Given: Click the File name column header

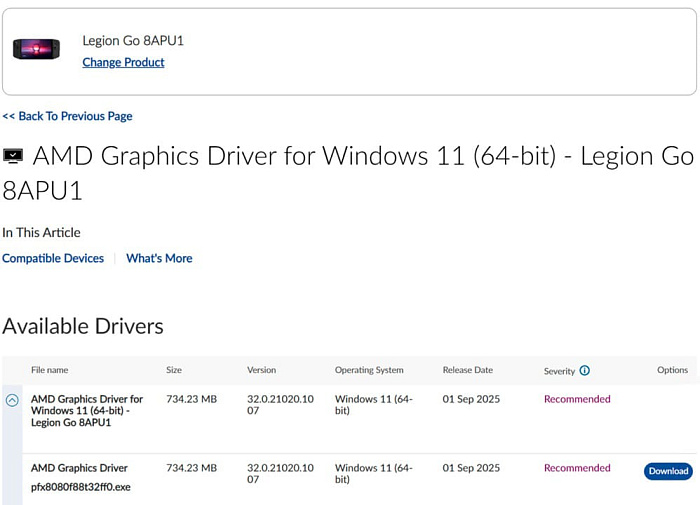Looking at the screenshot, I should tap(50, 370).
